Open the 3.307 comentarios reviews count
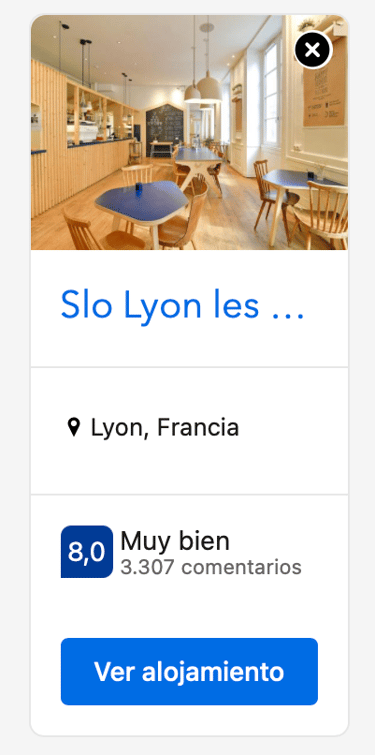 211,567
